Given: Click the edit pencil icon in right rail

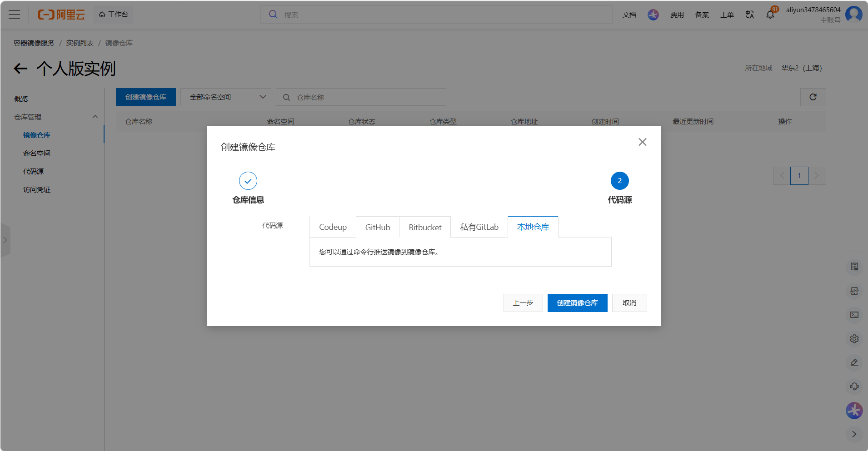Looking at the screenshot, I should 854,362.
